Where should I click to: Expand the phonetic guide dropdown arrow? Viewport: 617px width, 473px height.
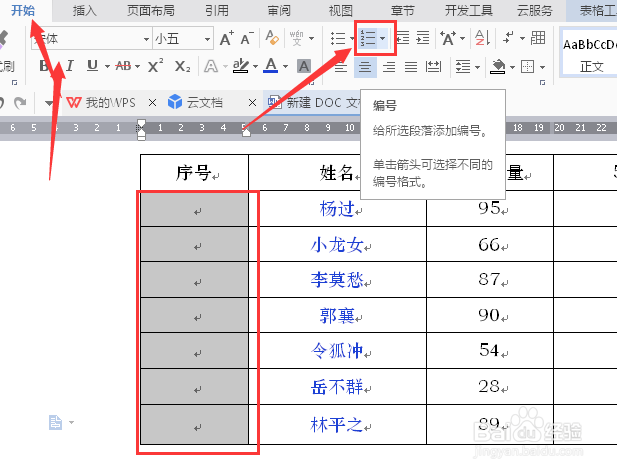pyautogui.click(x=311, y=39)
